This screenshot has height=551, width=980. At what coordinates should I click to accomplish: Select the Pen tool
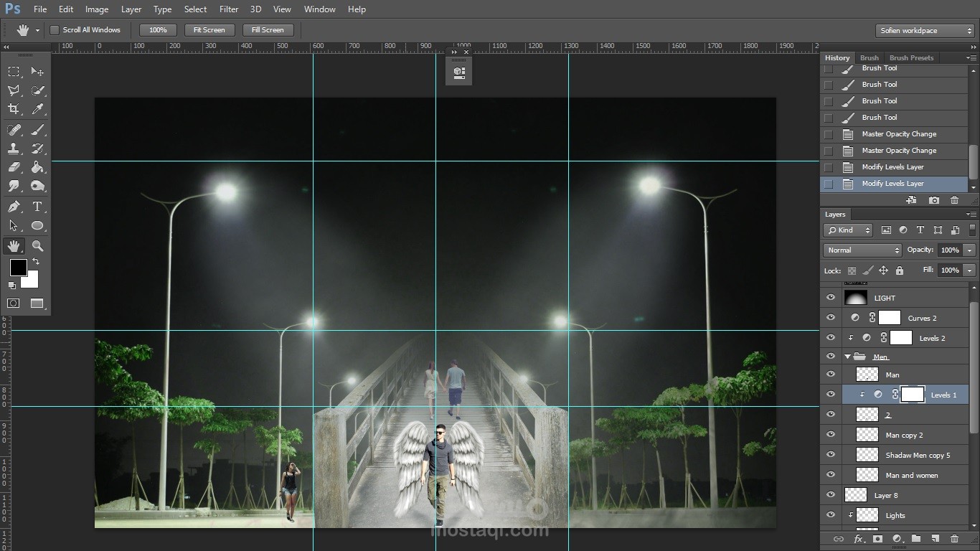(14, 207)
